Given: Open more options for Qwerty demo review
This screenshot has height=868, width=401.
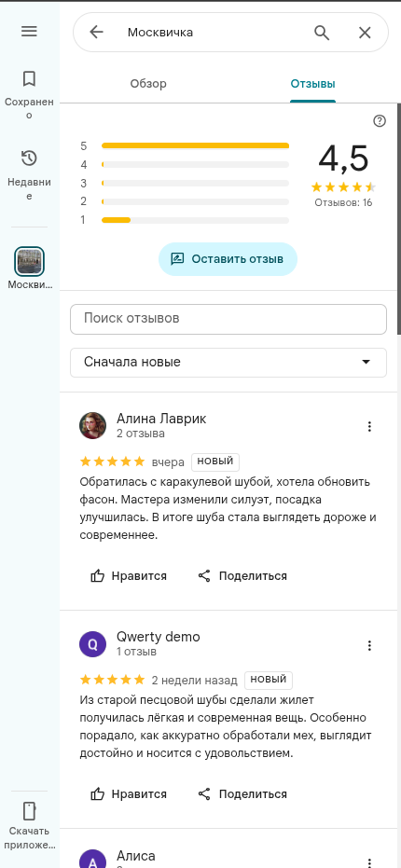Looking at the screenshot, I should [369, 645].
